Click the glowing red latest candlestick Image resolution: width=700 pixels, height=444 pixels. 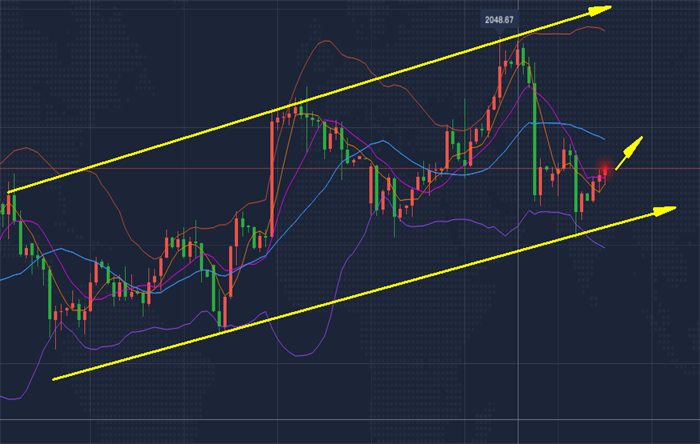tap(605, 170)
